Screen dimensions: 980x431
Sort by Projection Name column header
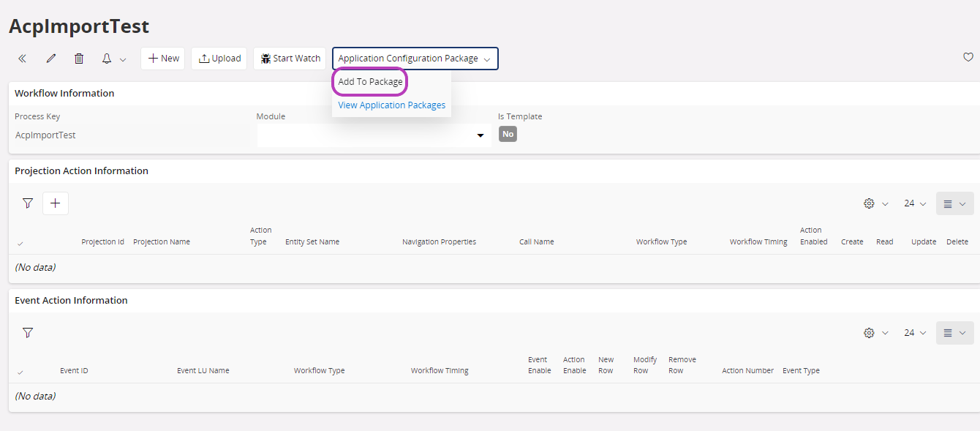[161, 242]
